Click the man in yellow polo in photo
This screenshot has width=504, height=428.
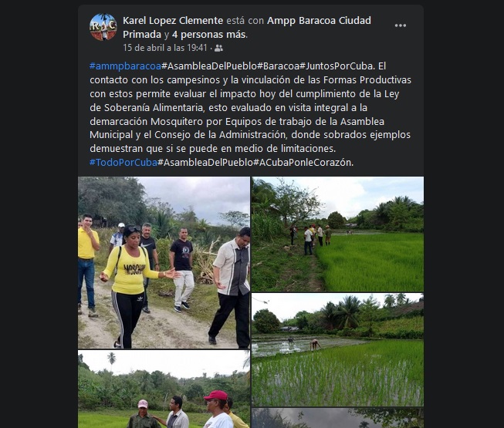point(86,265)
